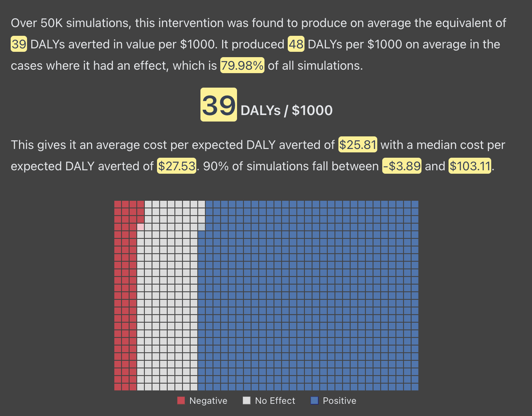Click the small highlighted 39 in paragraph

(x=19, y=44)
